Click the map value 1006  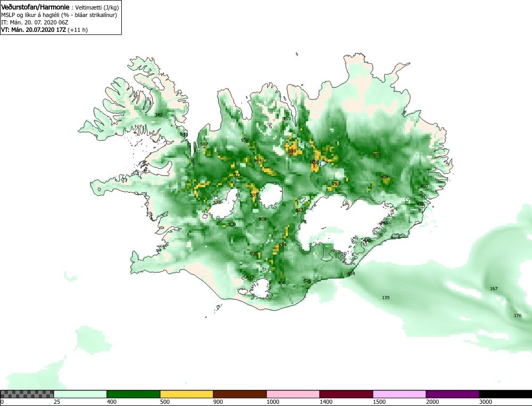314,162
